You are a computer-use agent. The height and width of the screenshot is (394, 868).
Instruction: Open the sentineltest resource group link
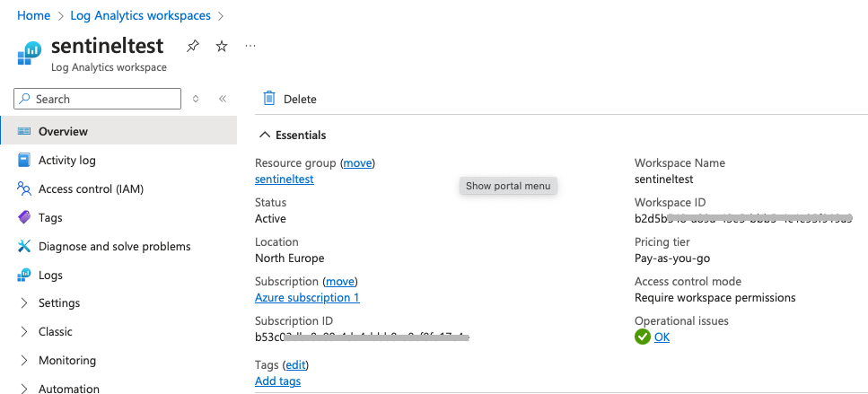coord(285,179)
